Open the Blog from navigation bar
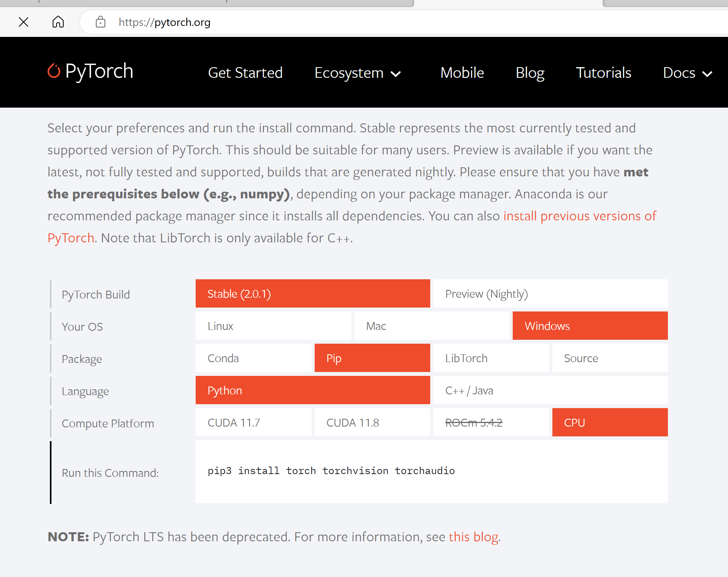Screen dimensions: 728x577 pyautogui.click(x=530, y=73)
